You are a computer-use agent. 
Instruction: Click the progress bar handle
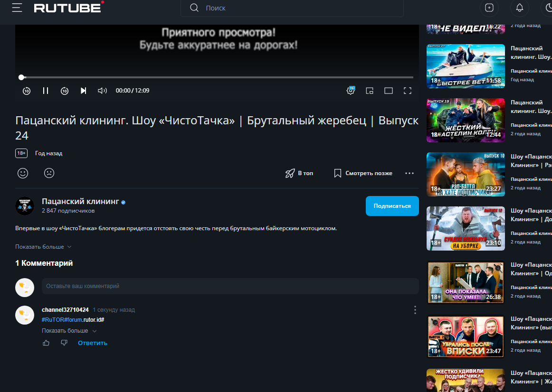(21, 77)
